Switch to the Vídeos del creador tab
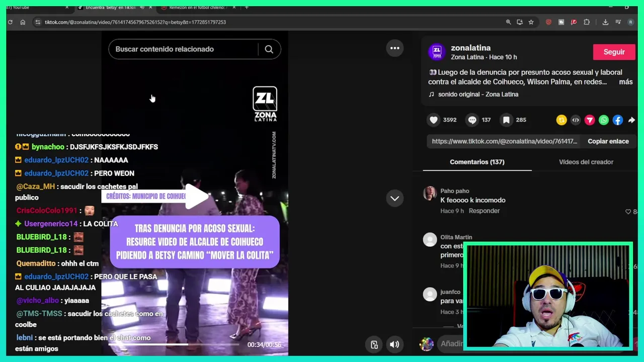The width and height of the screenshot is (644, 362). (x=586, y=162)
